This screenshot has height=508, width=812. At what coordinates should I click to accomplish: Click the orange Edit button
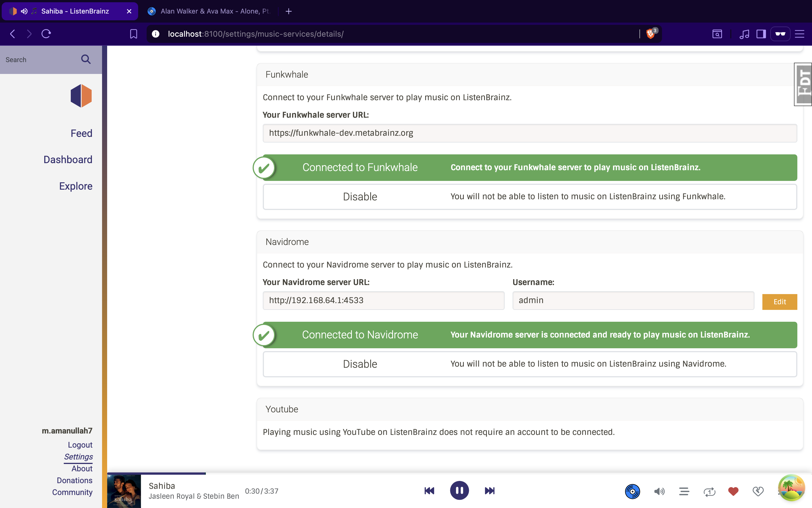[x=780, y=302]
